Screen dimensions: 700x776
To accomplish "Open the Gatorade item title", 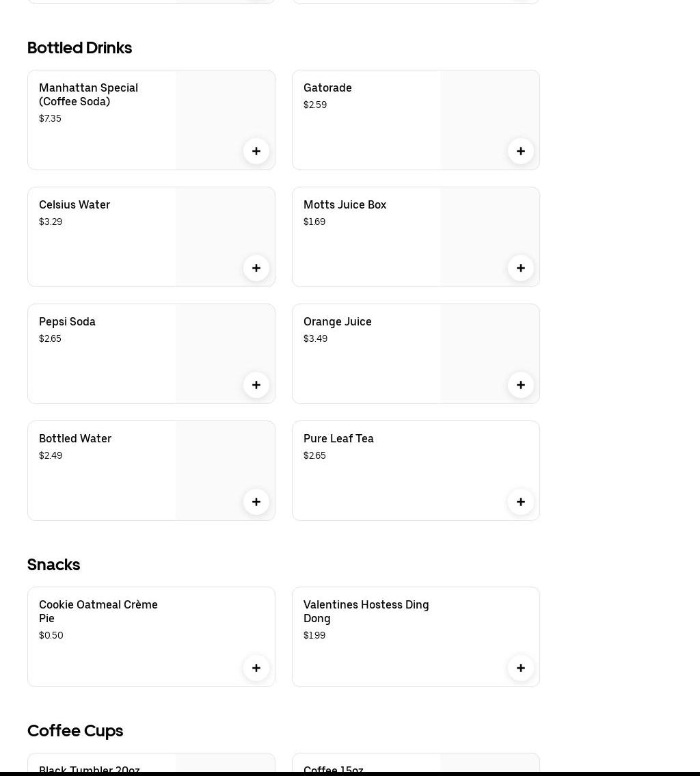I will (x=327, y=88).
